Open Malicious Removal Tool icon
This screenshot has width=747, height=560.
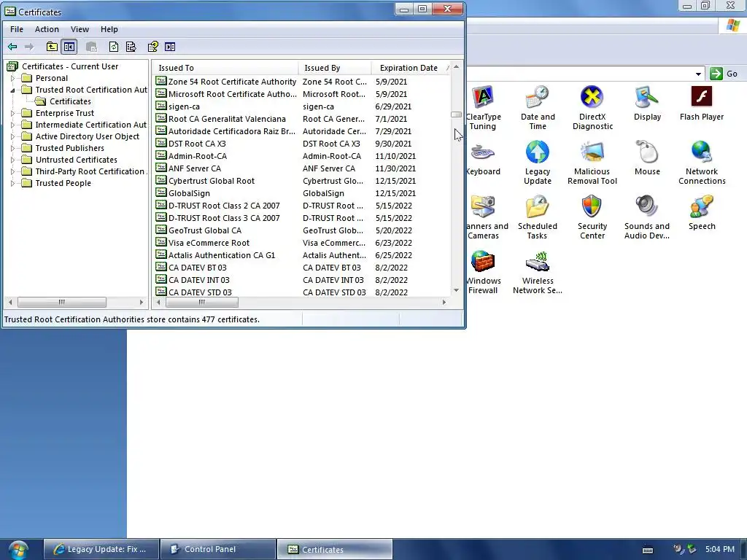(592, 163)
